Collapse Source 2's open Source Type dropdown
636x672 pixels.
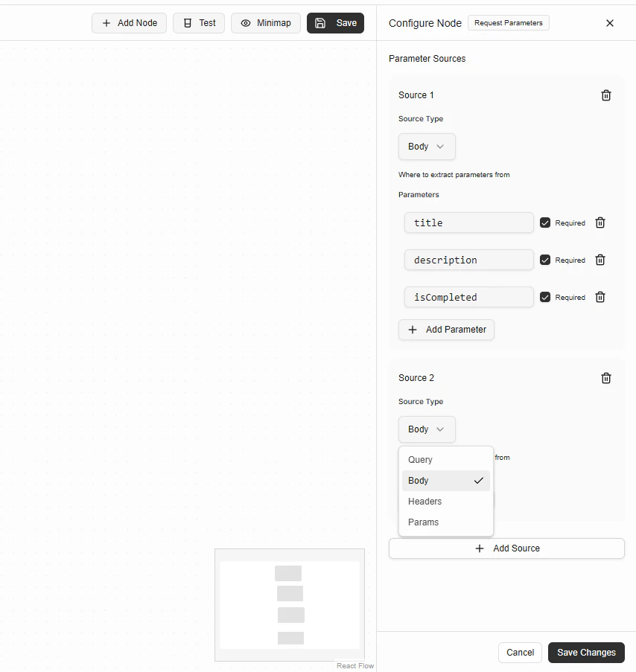tap(427, 429)
